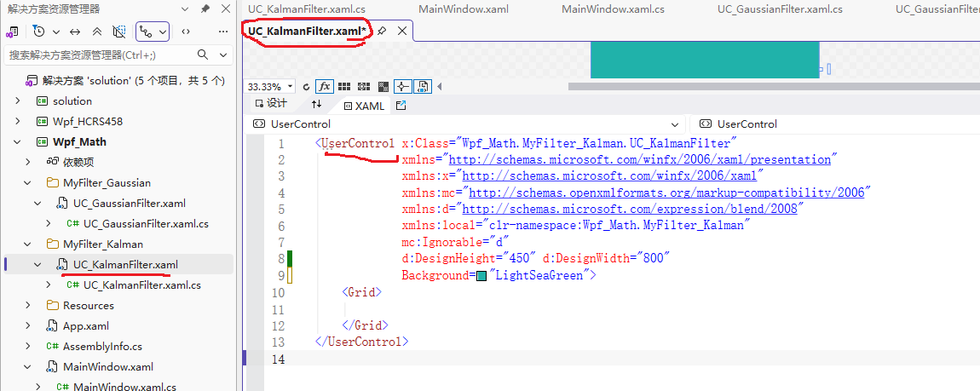Switch to MainWindow.xaml document tab

tap(463, 9)
